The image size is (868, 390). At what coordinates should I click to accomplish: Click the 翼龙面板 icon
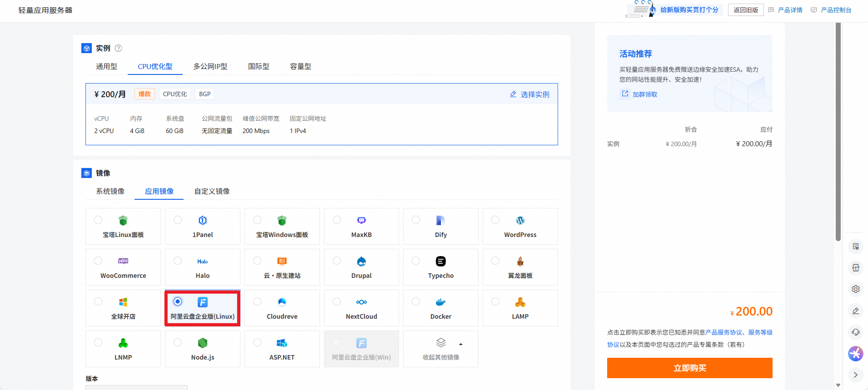(x=520, y=262)
